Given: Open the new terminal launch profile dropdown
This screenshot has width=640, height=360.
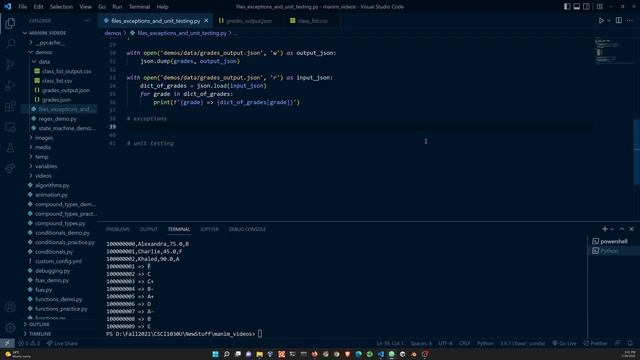Looking at the screenshot, I should [612, 229].
